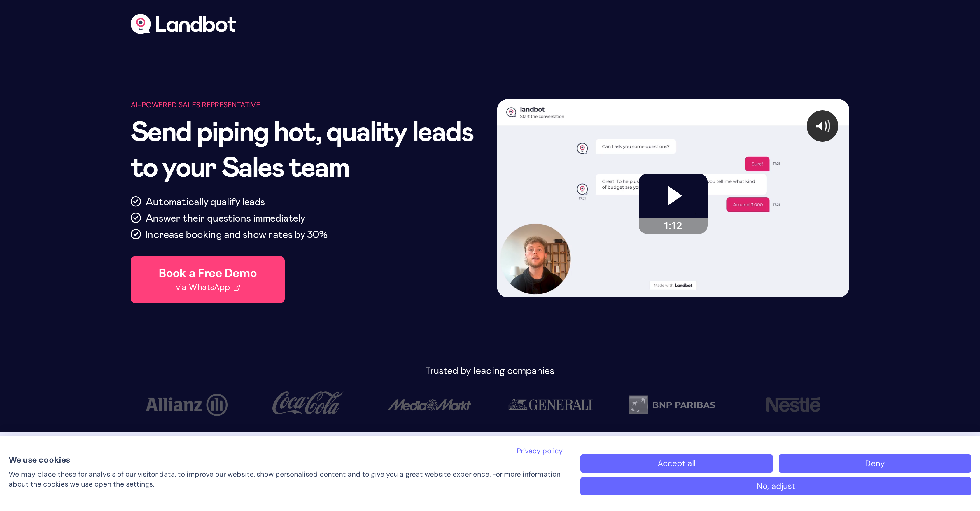Click the Landbot chatbot avatar icon

click(511, 112)
